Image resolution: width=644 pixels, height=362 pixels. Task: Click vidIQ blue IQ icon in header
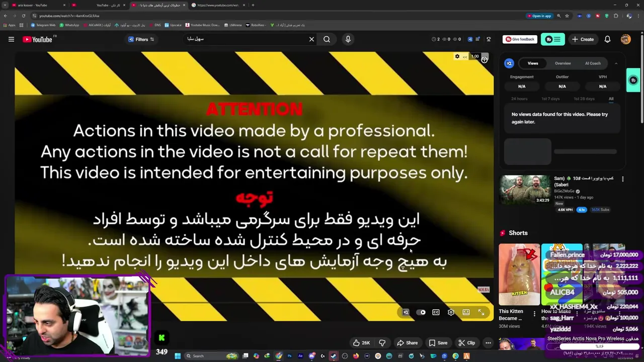tap(470, 39)
